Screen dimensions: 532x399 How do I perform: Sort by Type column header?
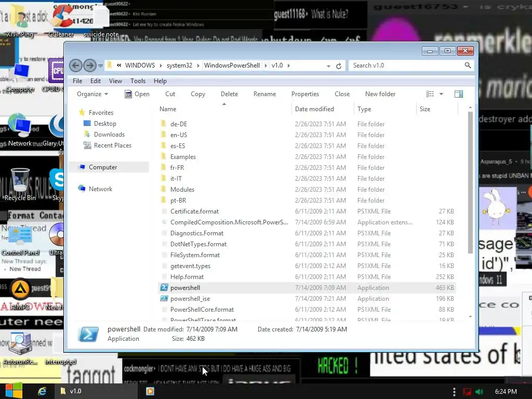[x=385, y=109]
